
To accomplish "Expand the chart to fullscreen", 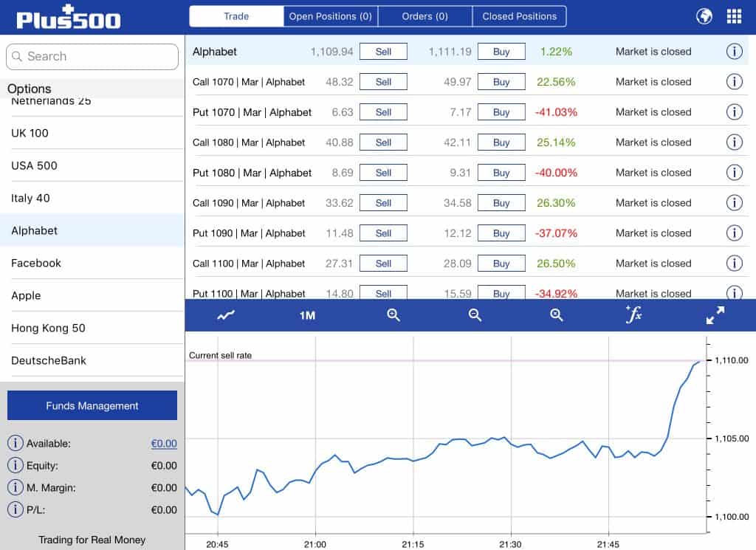I will pos(715,315).
